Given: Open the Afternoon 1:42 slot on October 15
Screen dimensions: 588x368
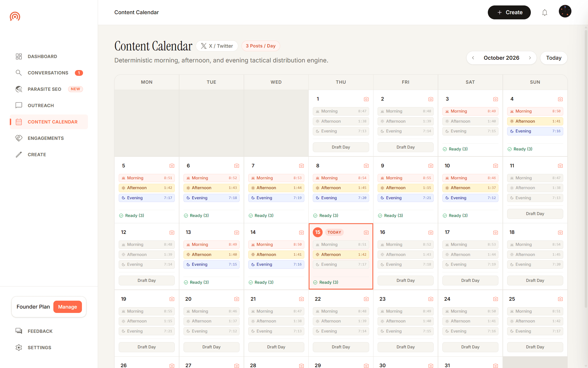Looking at the screenshot, I should click(x=341, y=255).
